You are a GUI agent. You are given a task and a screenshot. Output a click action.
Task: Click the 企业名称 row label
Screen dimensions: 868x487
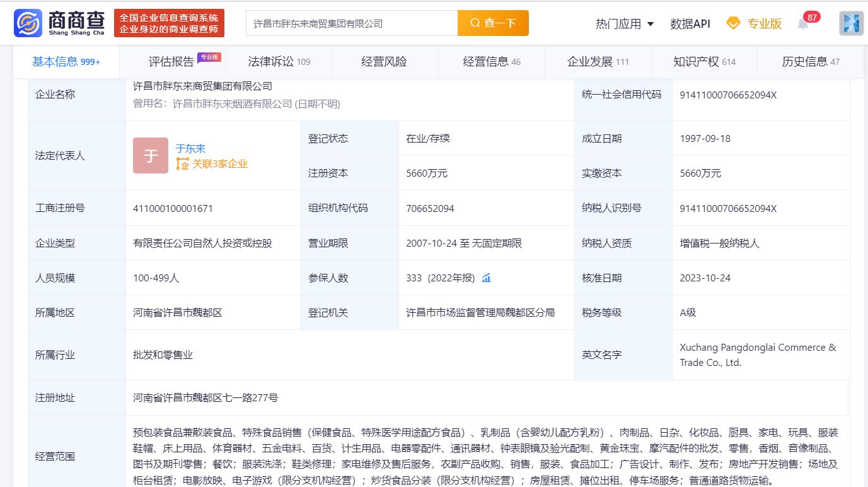tap(55, 94)
